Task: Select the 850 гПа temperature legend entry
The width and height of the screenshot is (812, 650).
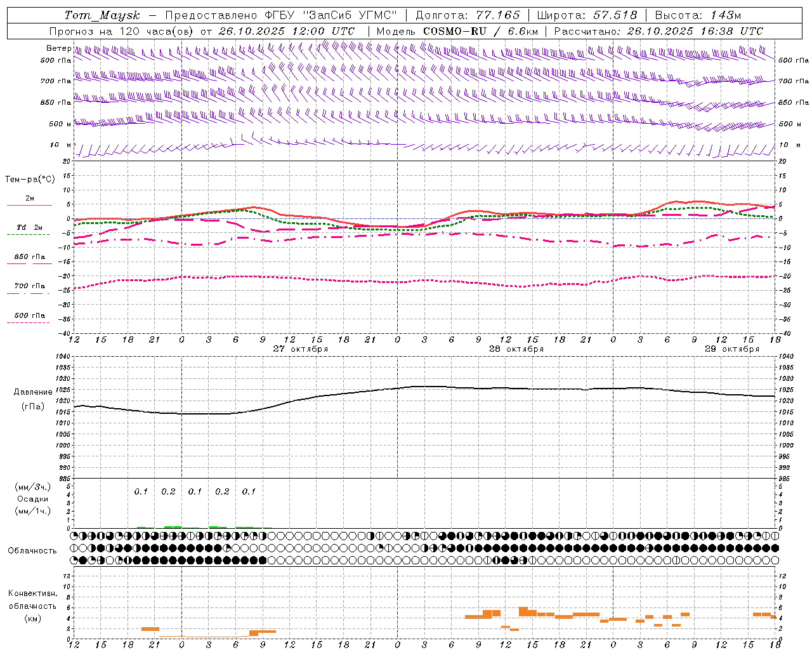Action: coord(30,257)
